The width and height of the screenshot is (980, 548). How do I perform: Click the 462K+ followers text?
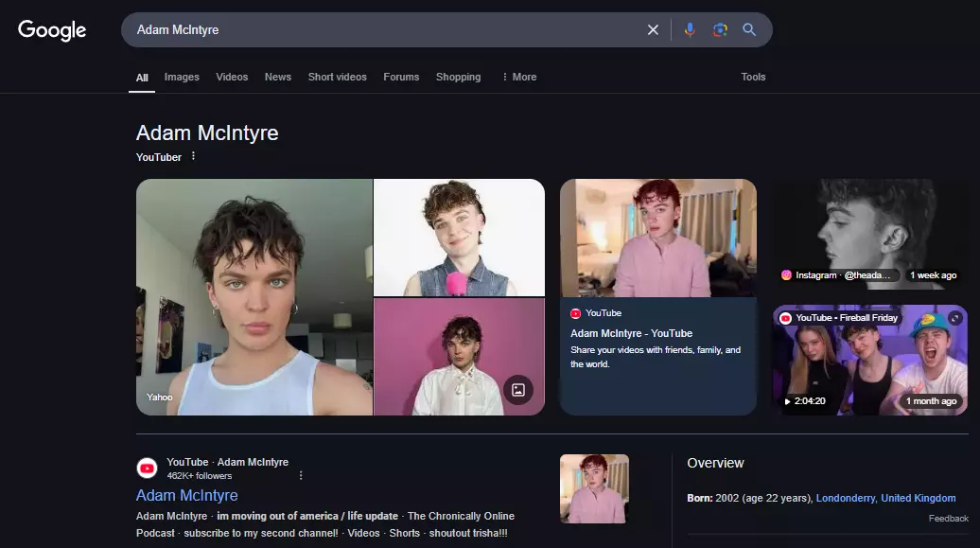[200, 476]
